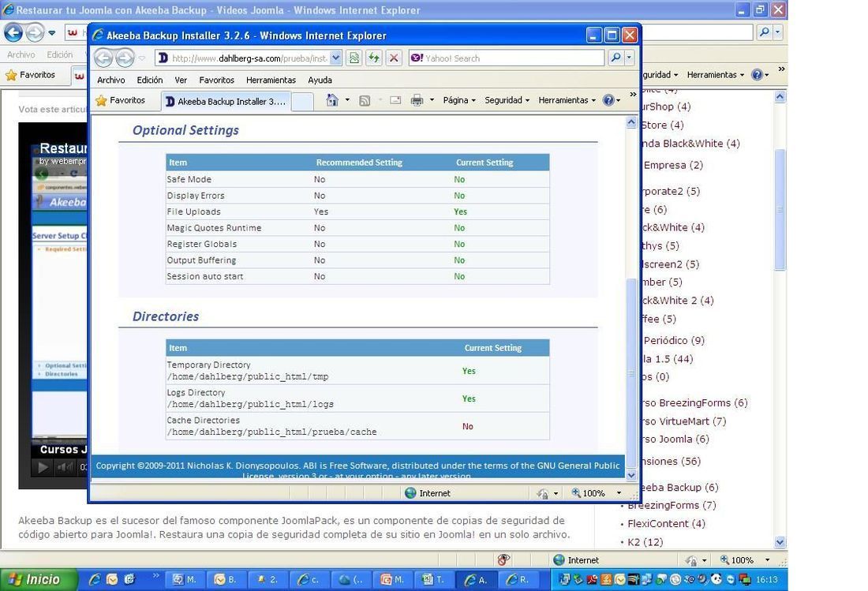Open zoom level dropdown in Akeeba window status bar
Screen dimensions: 868x591
tap(619, 493)
